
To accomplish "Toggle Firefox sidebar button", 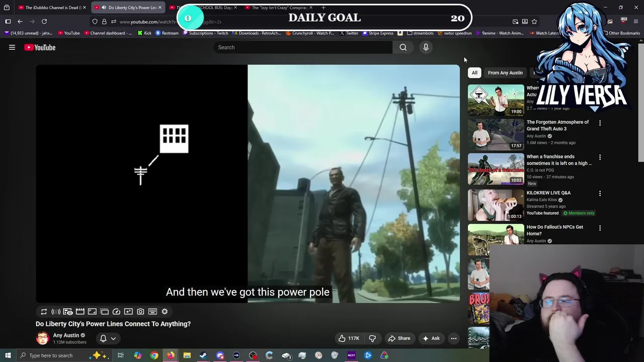I will coord(8,22).
